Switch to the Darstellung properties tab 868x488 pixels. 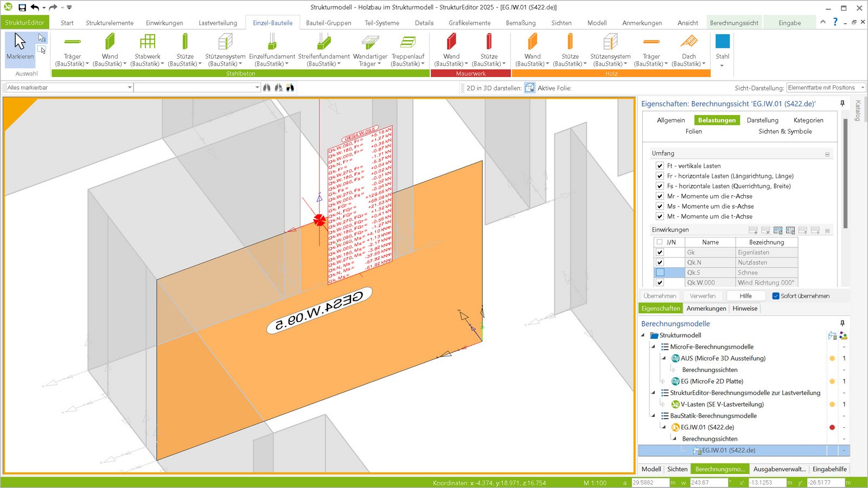[x=762, y=120]
